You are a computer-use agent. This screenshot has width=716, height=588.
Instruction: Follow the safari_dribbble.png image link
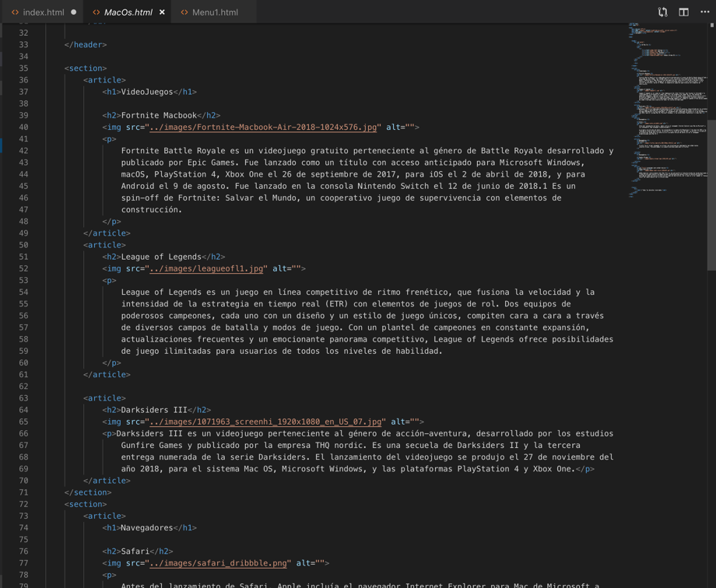pyautogui.click(x=218, y=562)
